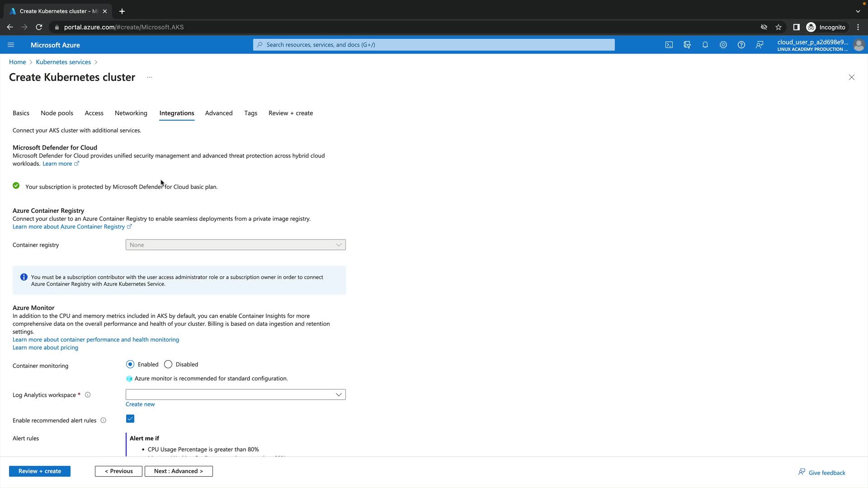Open Directories and subscriptions filter icon
The image size is (868, 488).
pos(687,45)
